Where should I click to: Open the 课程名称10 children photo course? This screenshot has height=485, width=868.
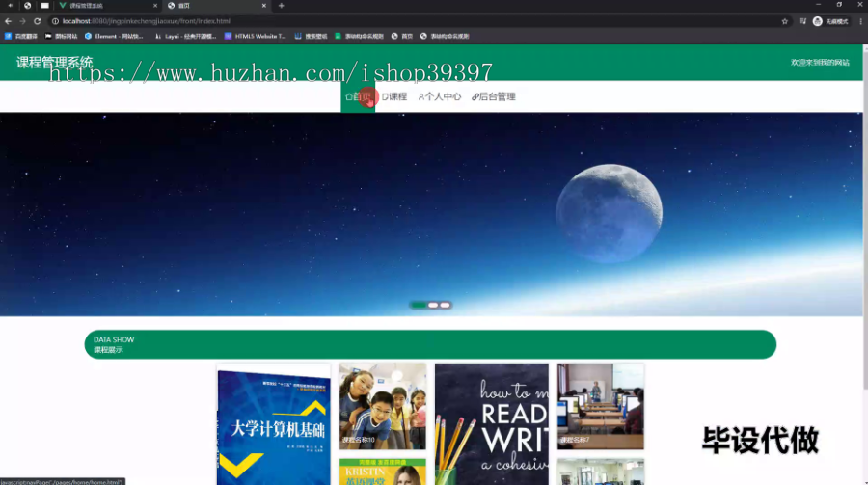383,406
